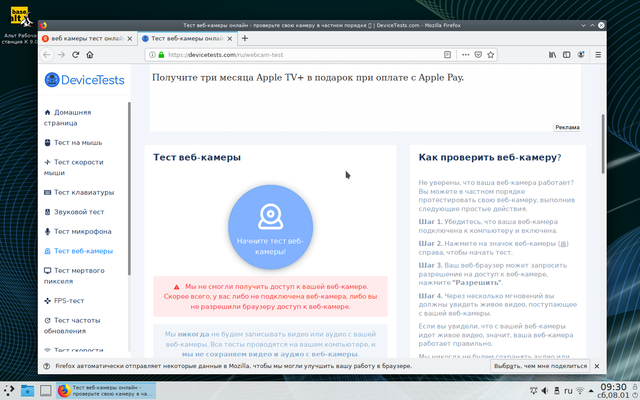Click 'Тест веб-камеры' sidebar link
The width and height of the screenshot is (640, 400).
coord(78,251)
